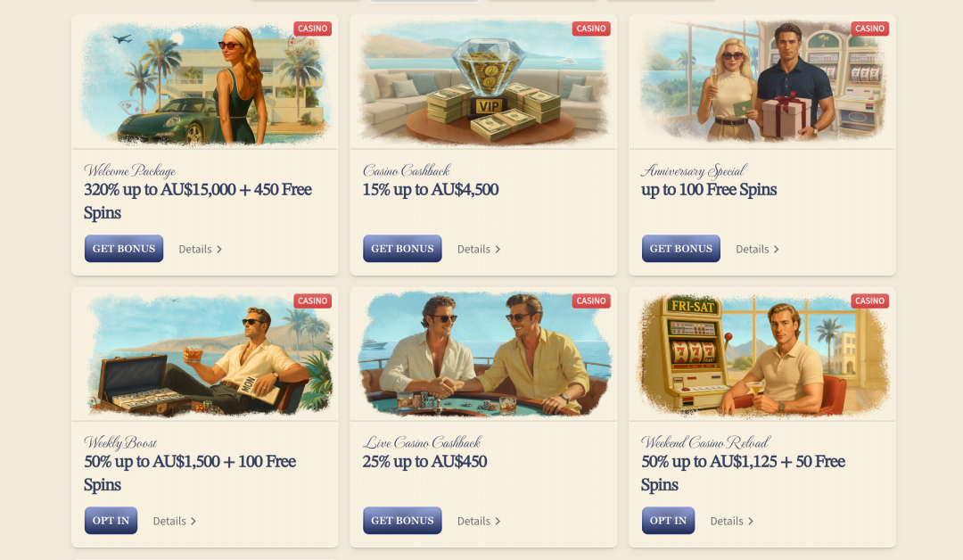Click CASINO badge on Casino Cashback card

tap(591, 29)
